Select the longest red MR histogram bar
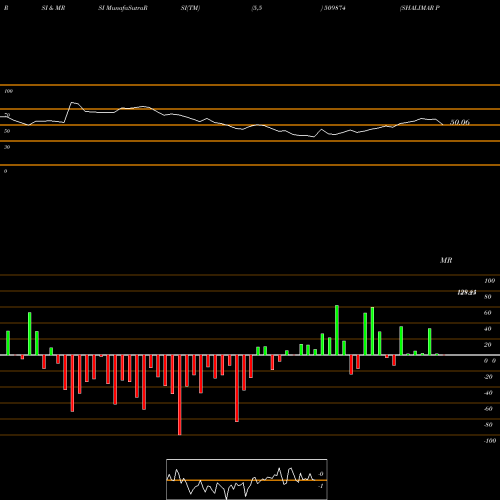 [x=180, y=395]
